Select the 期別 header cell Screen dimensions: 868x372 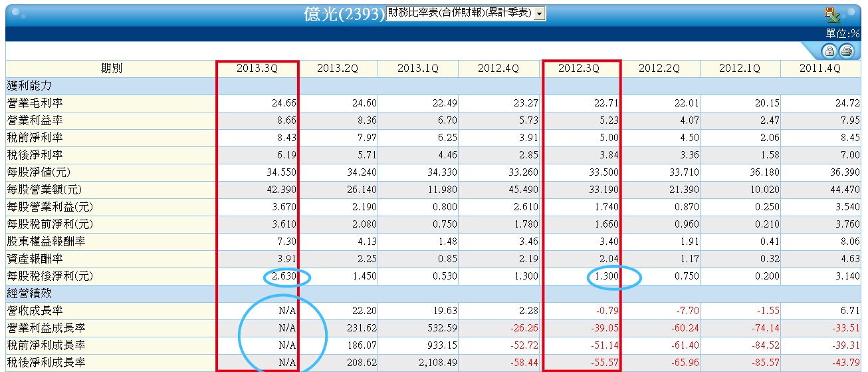(111, 69)
